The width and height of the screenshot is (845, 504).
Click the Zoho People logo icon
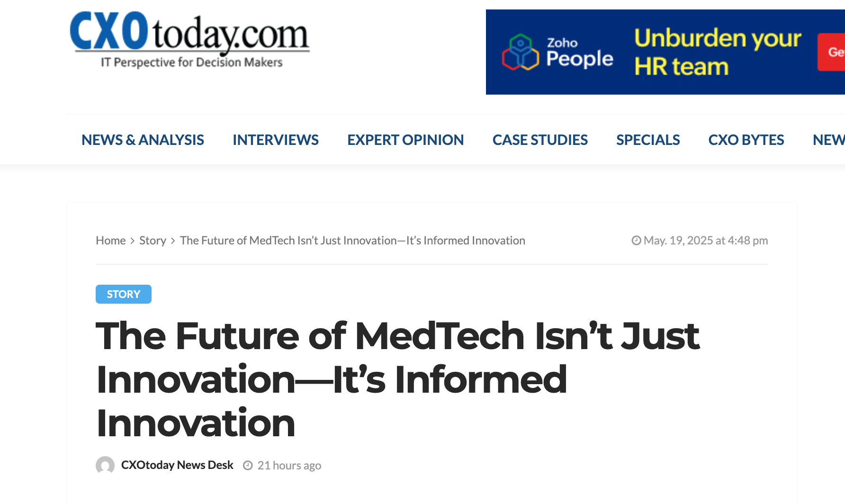(520, 52)
